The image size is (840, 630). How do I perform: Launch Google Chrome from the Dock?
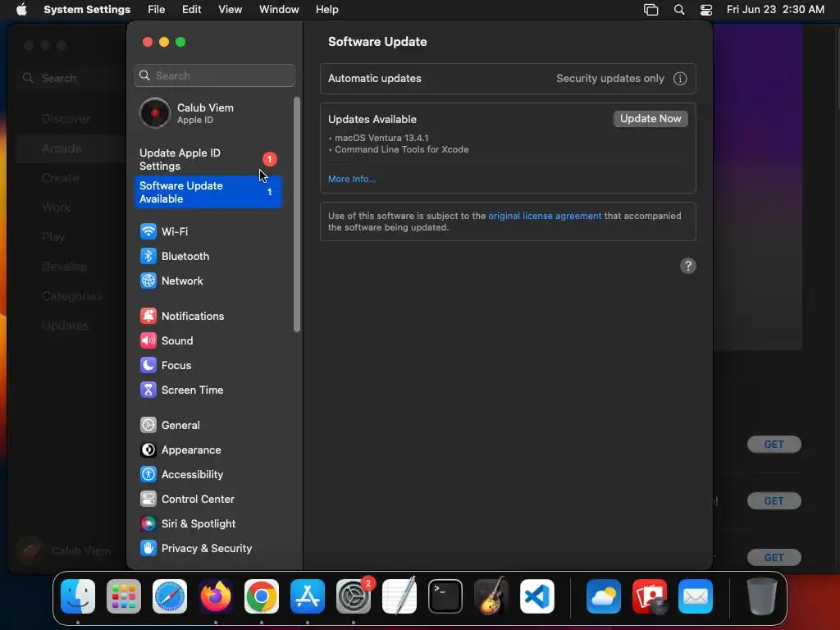(262, 596)
